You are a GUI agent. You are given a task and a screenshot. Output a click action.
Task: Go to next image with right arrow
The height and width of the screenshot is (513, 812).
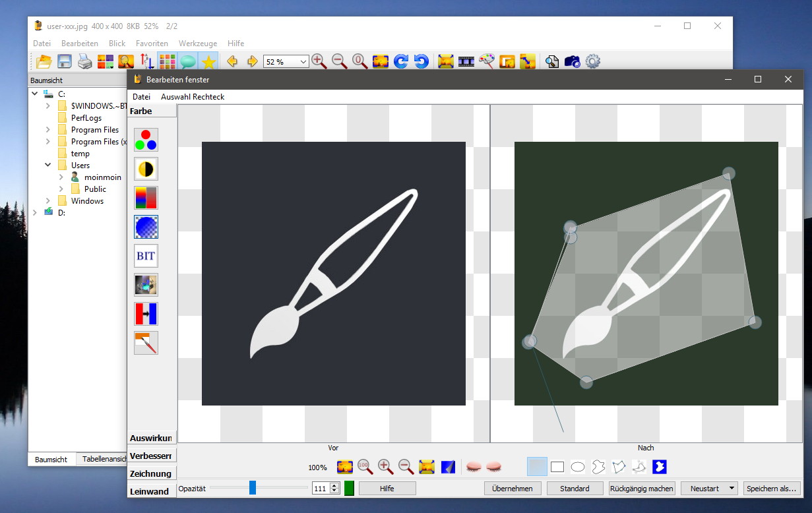[x=252, y=61]
